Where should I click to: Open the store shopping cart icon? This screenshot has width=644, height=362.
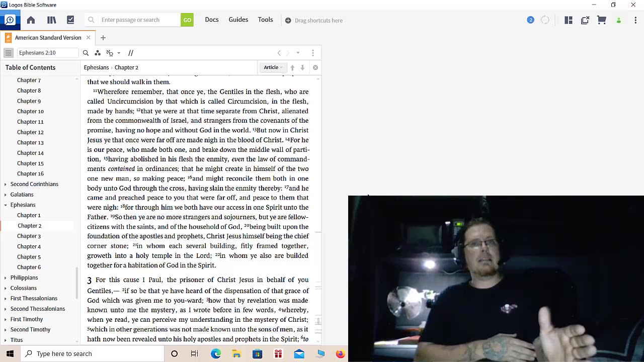coord(602,20)
